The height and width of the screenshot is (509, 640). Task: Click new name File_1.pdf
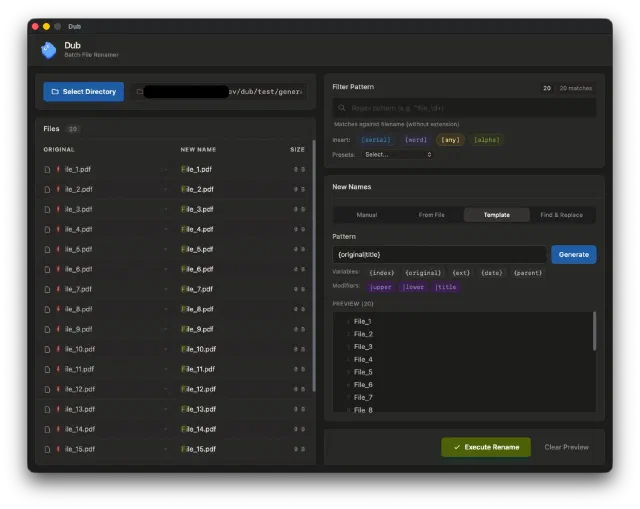pos(196,169)
